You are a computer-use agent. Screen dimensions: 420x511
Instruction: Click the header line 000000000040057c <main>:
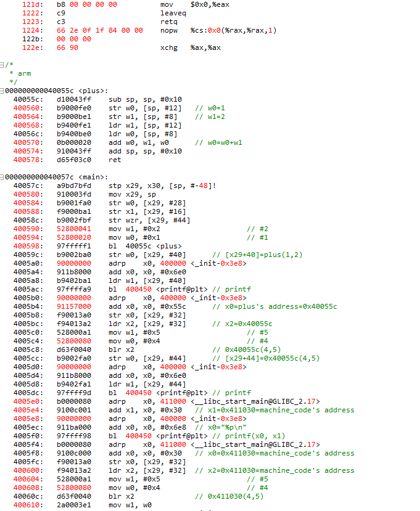[56, 177]
